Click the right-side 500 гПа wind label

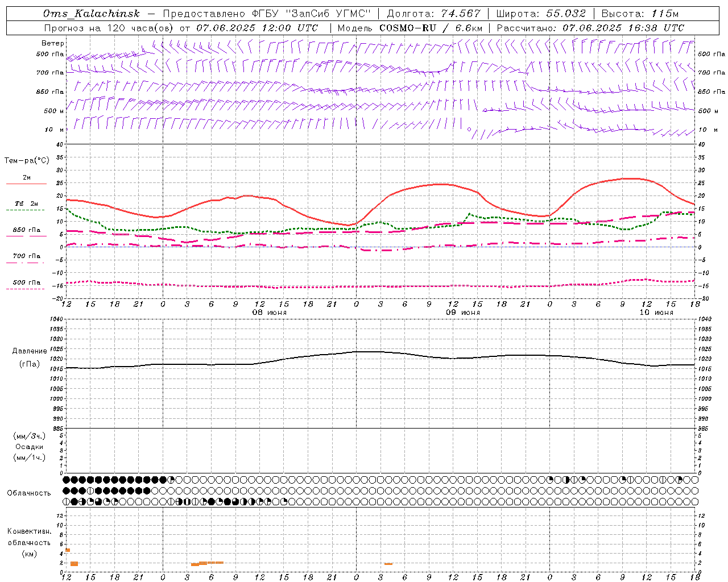712,54
